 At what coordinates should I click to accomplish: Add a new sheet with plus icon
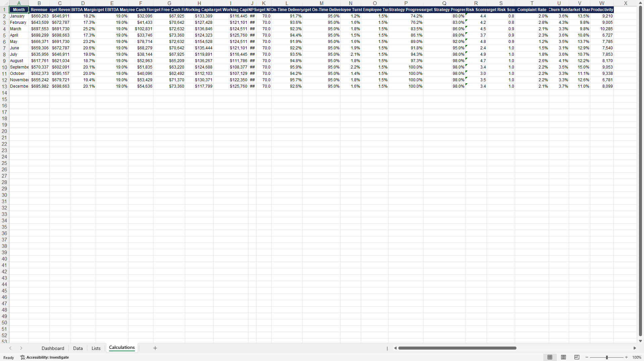(x=155, y=348)
